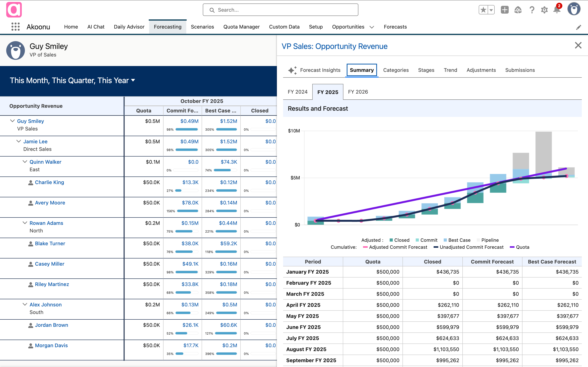Close the VP Sales Opportunity Revenue panel
588x367 pixels.
click(x=578, y=45)
